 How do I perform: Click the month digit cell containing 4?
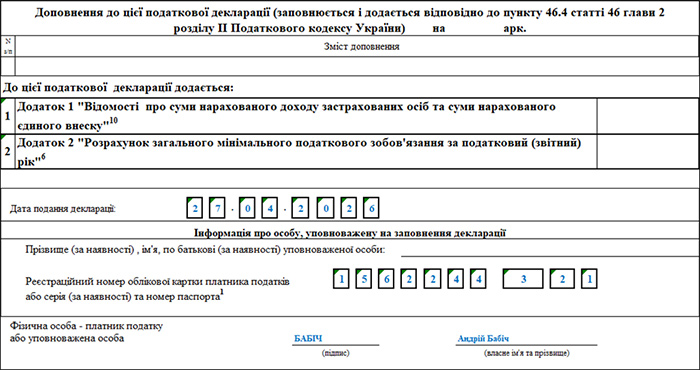click(269, 208)
